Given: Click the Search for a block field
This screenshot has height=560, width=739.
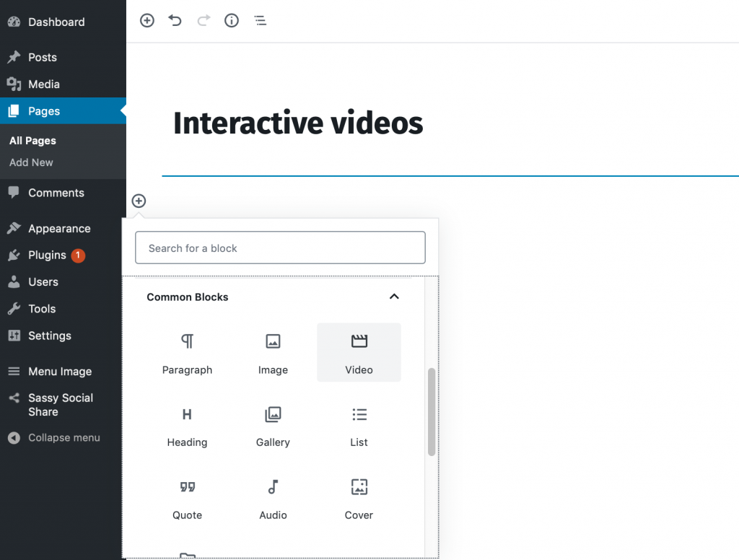Looking at the screenshot, I should [280, 248].
